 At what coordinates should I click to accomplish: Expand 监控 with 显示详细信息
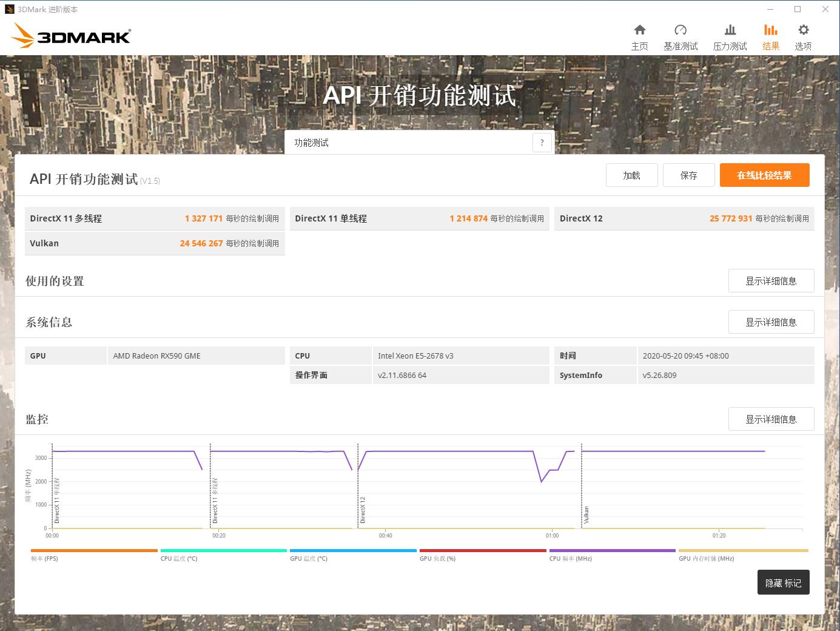[x=771, y=419]
